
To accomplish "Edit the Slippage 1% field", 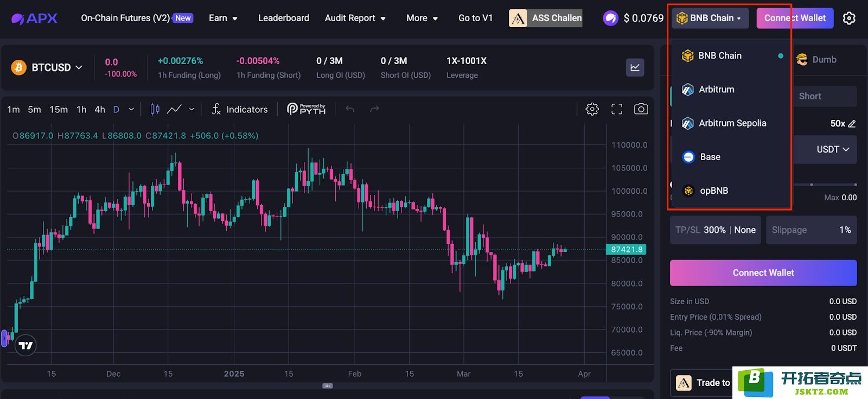I will [812, 230].
